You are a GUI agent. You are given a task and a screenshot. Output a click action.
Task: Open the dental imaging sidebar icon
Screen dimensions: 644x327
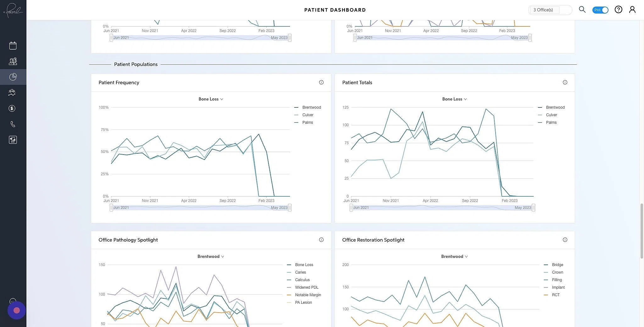pyautogui.click(x=13, y=139)
